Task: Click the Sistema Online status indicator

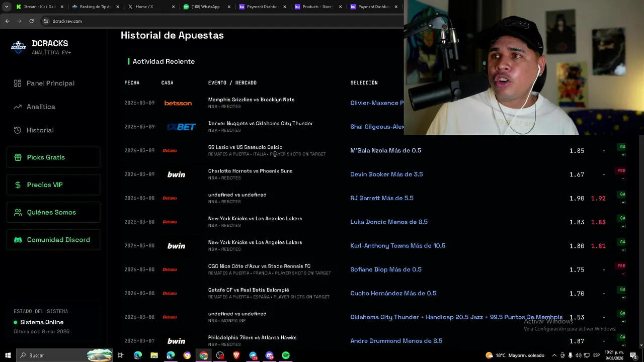Action: (39, 322)
